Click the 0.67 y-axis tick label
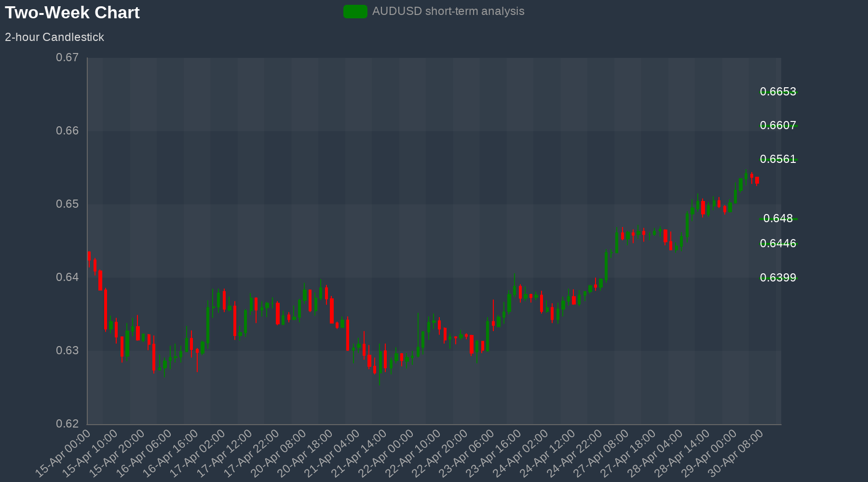The height and width of the screenshot is (482, 868). (x=67, y=58)
